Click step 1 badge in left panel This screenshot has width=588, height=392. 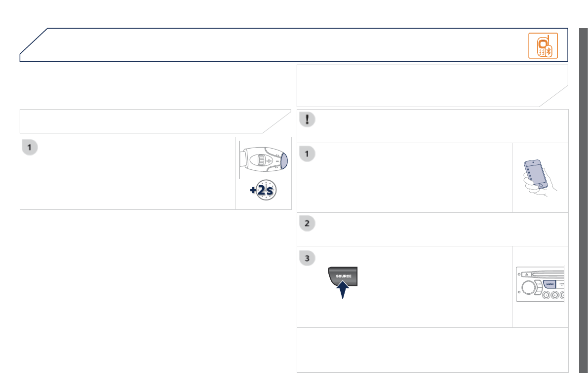30,148
